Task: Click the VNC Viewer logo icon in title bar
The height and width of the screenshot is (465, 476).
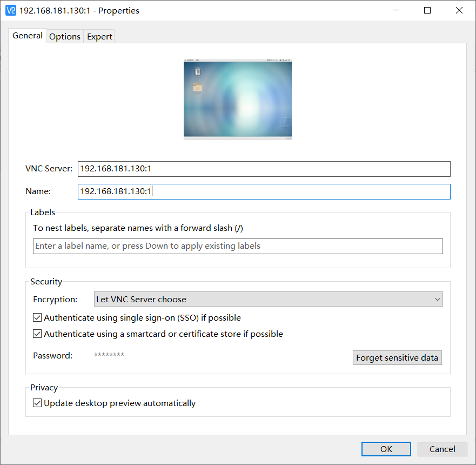Action: 10,10
